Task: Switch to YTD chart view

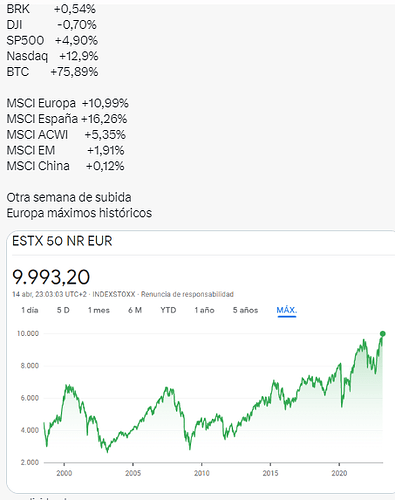Action: tap(168, 310)
